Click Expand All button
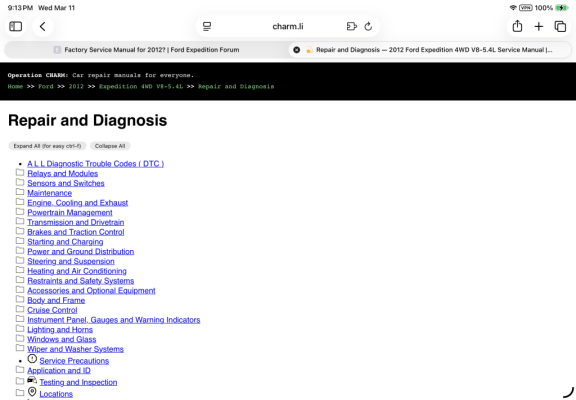 47,146
